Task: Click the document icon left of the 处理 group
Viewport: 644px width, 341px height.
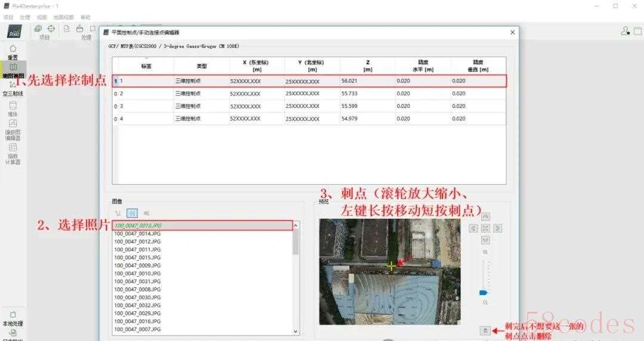Action: point(67,29)
